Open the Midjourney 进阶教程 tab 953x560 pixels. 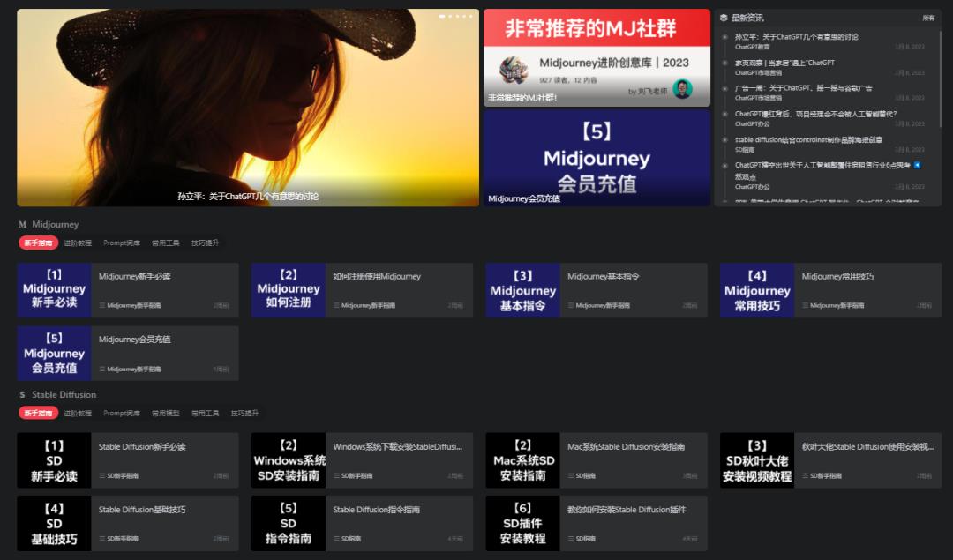(78, 243)
